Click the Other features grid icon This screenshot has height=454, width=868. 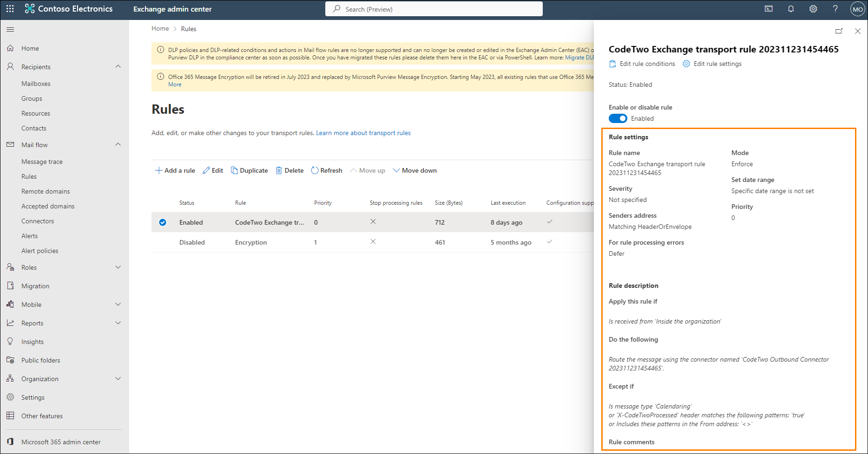(x=10, y=415)
